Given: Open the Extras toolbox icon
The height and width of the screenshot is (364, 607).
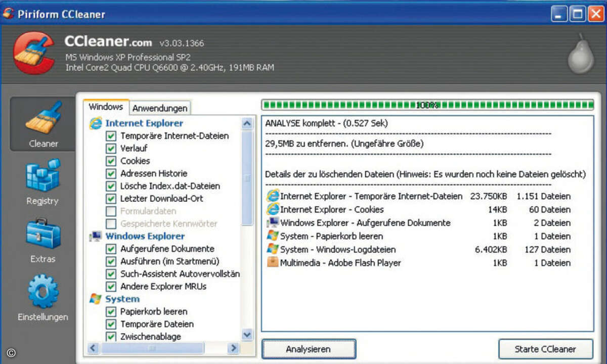Looking at the screenshot, I should coord(43,234).
